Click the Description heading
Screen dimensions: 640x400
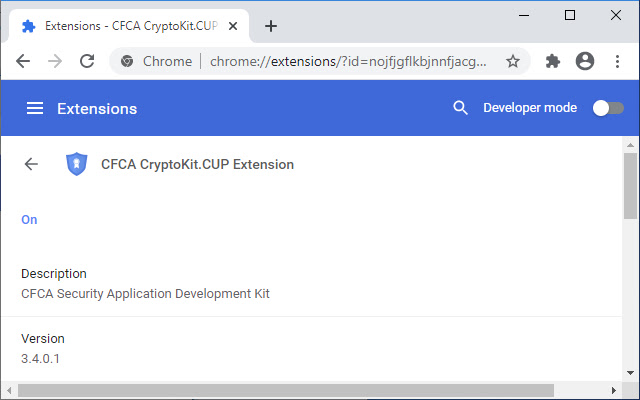pos(54,273)
